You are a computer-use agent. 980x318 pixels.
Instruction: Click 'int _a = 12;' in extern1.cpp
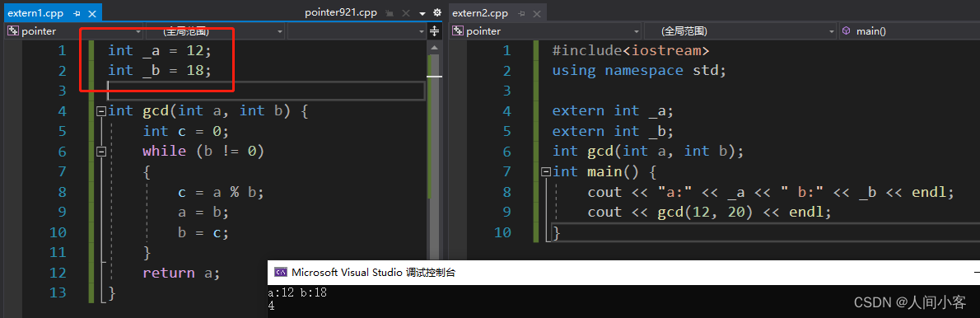point(160,50)
